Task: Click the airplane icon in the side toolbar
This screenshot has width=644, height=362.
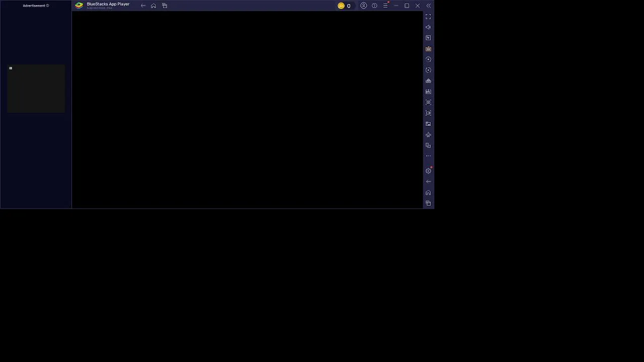Action: pos(428,135)
